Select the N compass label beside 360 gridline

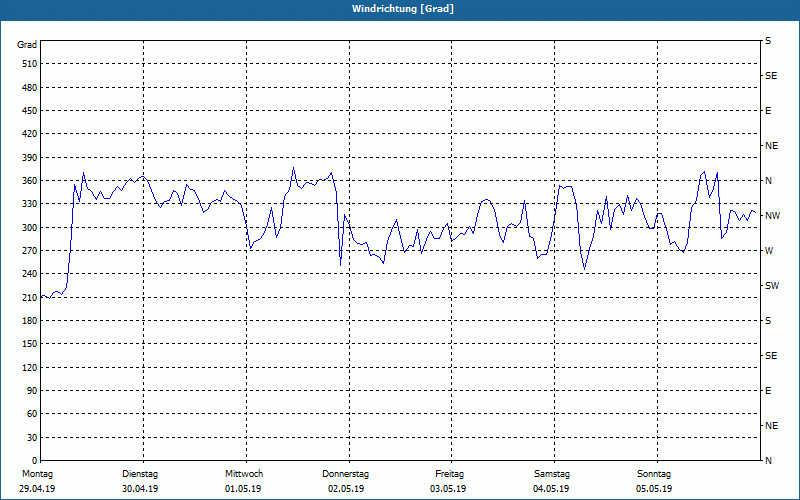(x=768, y=181)
